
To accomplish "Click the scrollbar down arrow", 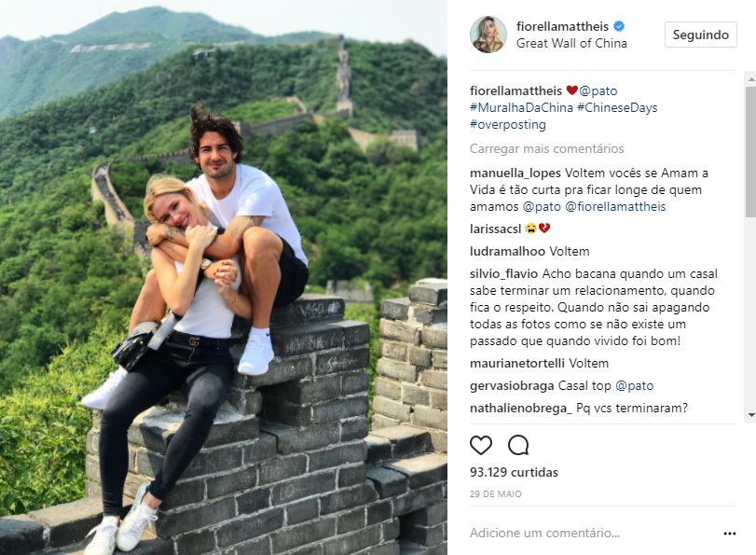I will point(751,414).
